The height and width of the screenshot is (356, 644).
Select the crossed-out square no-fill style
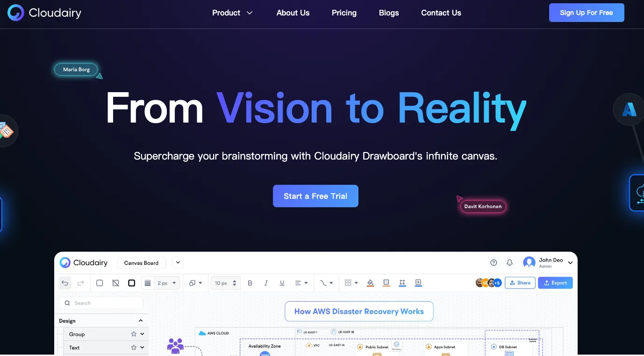coord(115,283)
